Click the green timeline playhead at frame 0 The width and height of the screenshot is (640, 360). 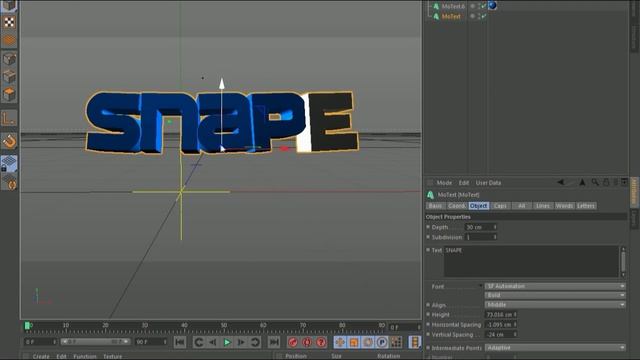[x=27, y=325]
